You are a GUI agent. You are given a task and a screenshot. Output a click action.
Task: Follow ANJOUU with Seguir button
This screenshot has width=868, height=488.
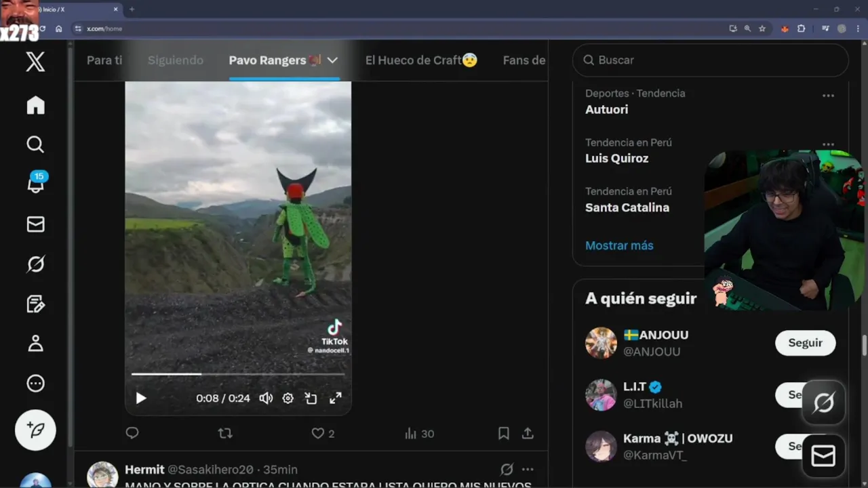click(x=805, y=343)
